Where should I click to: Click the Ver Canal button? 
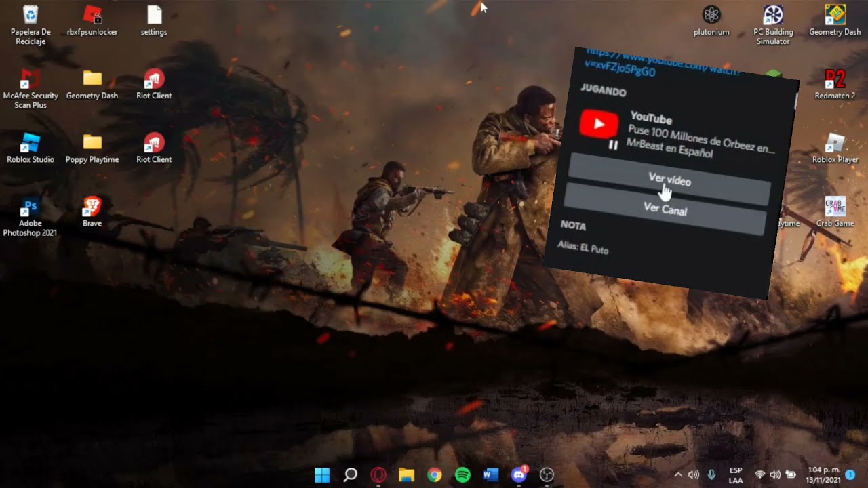[x=665, y=210]
